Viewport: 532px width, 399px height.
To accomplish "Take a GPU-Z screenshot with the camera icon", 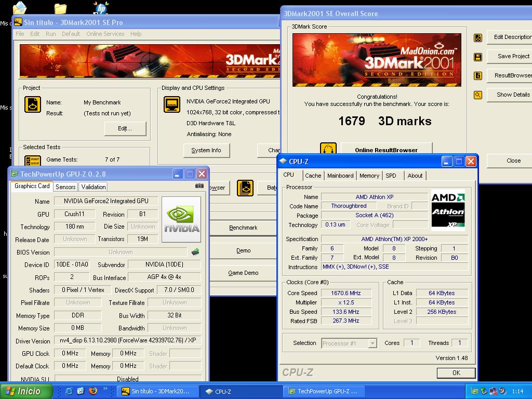I will pos(199,186).
